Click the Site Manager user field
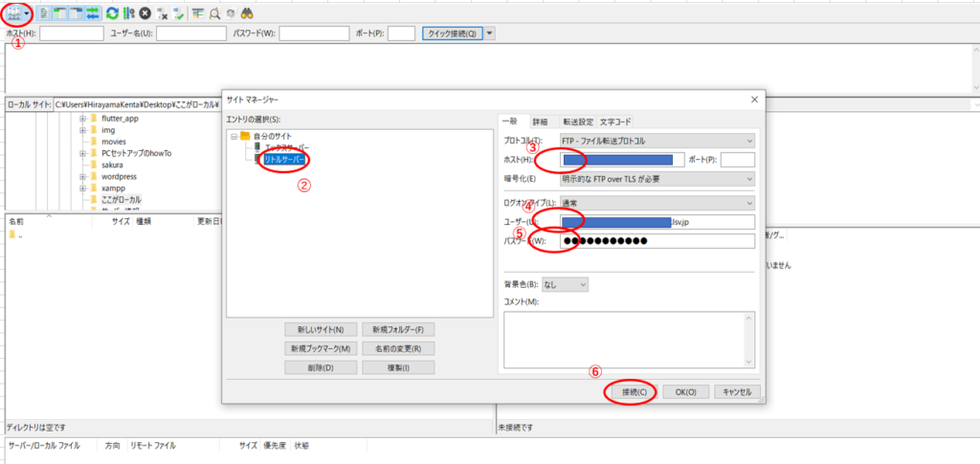Image resolution: width=980 pixels, height=464 pixels. pos(657,222)
